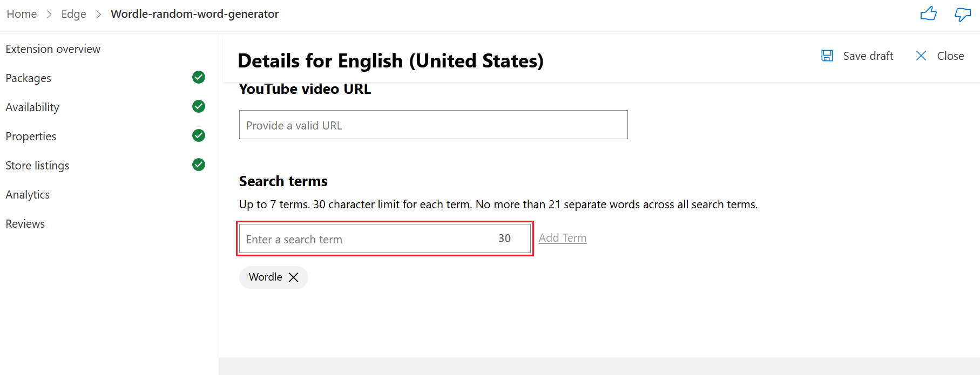Open the Reviews section

coord(25,223)
